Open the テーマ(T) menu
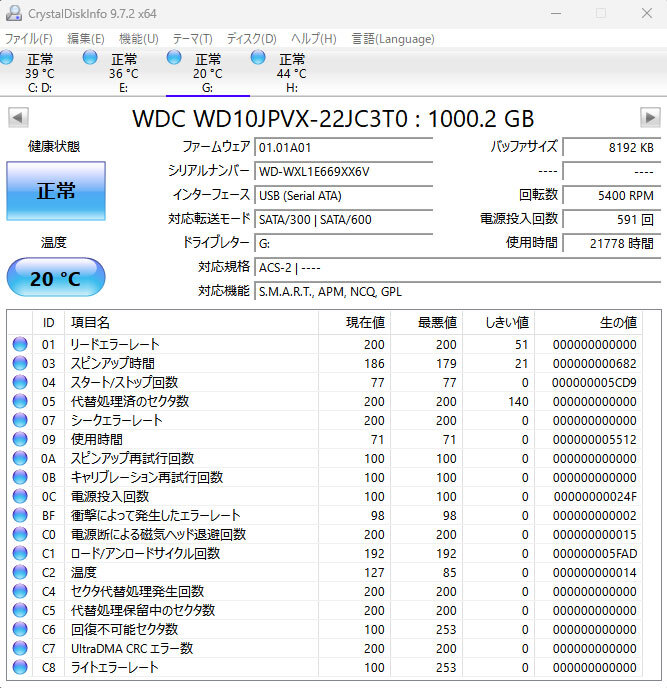 pyautogui.click(x=192, y=39)
